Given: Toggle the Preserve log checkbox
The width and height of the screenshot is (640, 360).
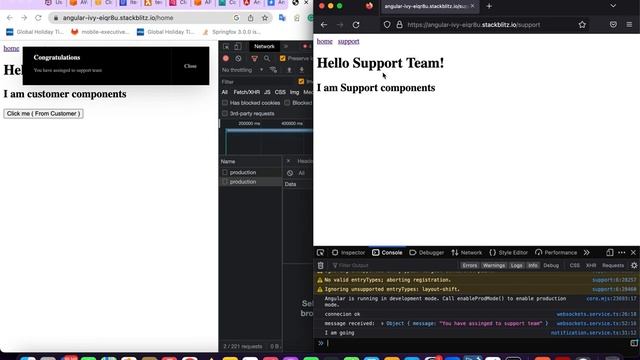Looking at the screenshot, I should [x=282, y=58].
